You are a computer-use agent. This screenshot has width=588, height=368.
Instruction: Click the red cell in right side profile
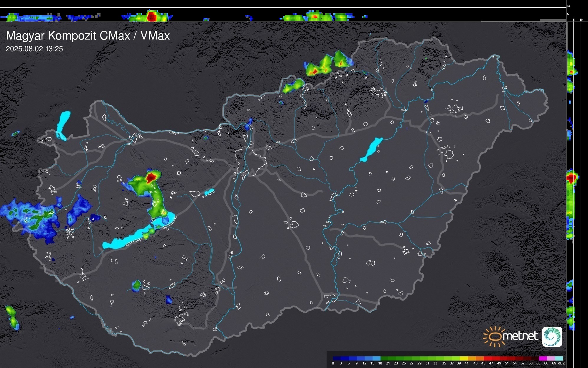point(571,178)
